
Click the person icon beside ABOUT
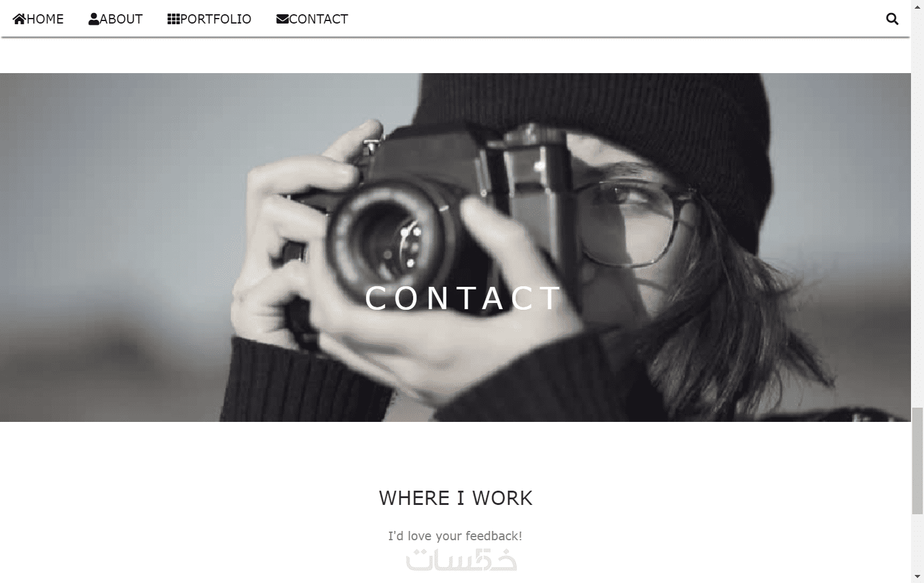click(x=94, y=19)
